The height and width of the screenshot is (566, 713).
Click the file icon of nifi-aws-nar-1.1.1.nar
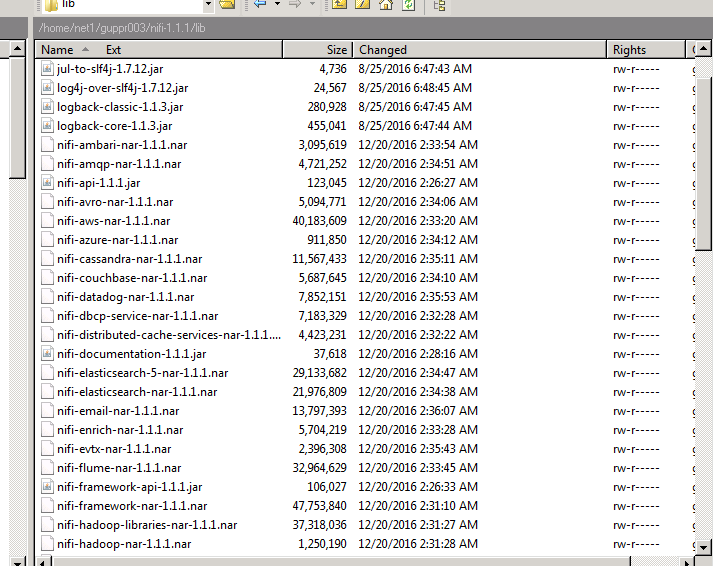[47, 221]
